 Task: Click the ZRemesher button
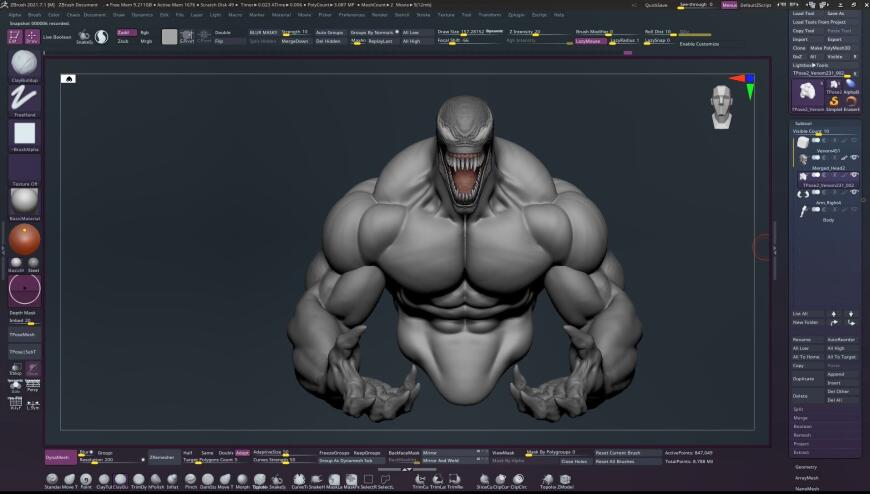[163, 457]
